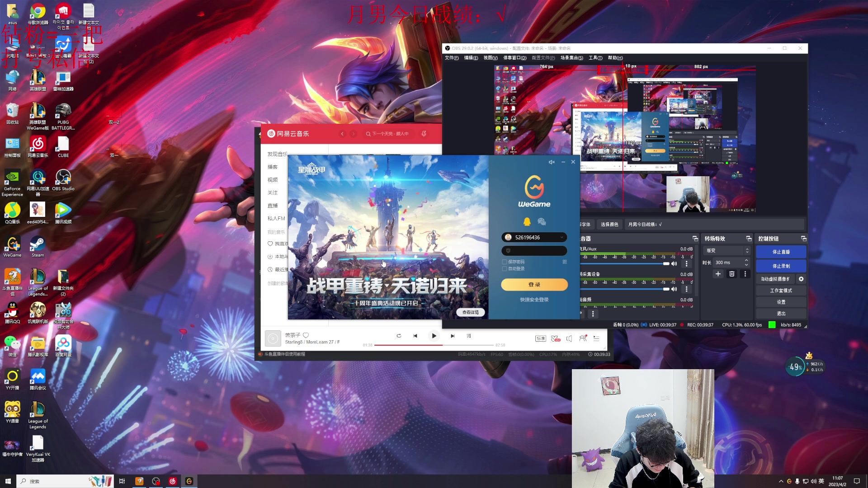
Task: Pop out 控制按钮 dock panel
Action: pyautogui.click(x=803, y=239)
